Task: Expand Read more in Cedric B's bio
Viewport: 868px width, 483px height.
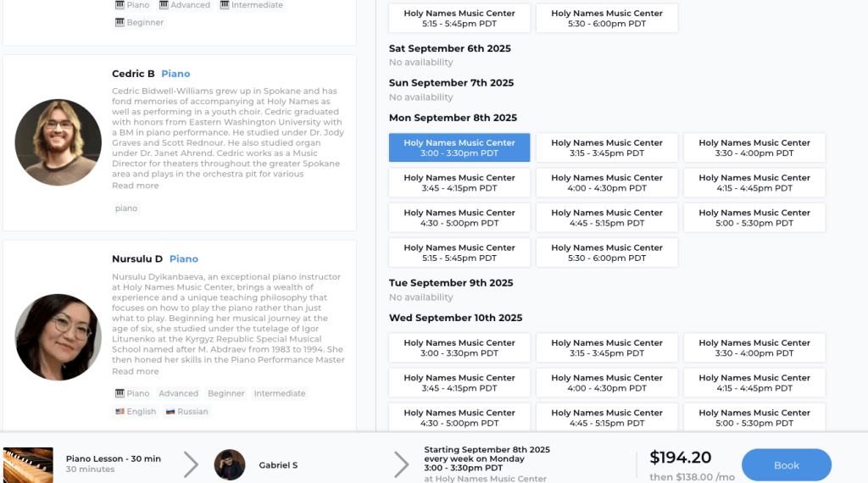Action: tap(136, 186)
